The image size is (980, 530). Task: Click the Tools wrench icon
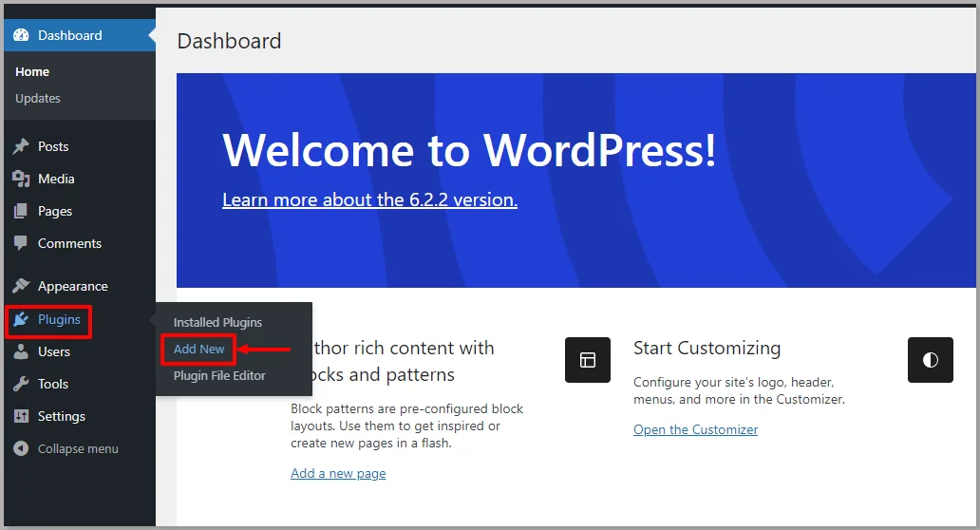point(21,384)
